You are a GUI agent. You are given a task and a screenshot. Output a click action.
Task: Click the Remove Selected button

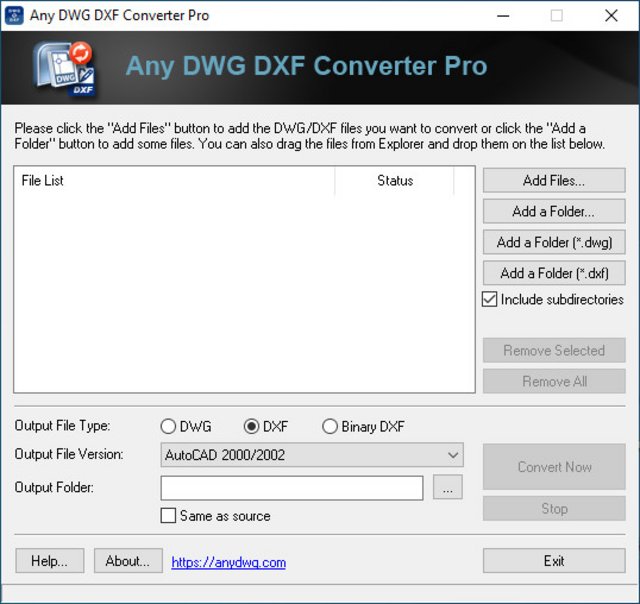554,350
